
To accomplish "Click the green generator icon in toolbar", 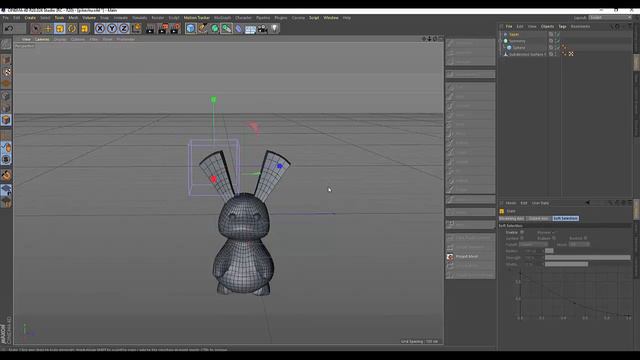I will (x=215, y=29).
